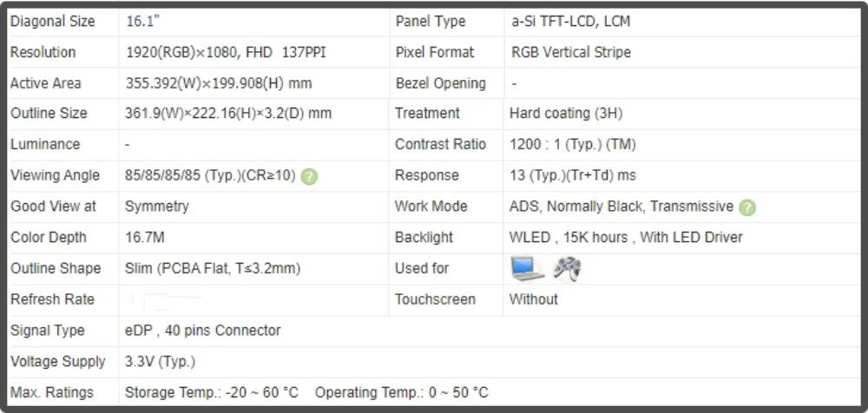Select the WLED backlight description text
The height and width of the screenshot is (413, 868).
point(626,238)
